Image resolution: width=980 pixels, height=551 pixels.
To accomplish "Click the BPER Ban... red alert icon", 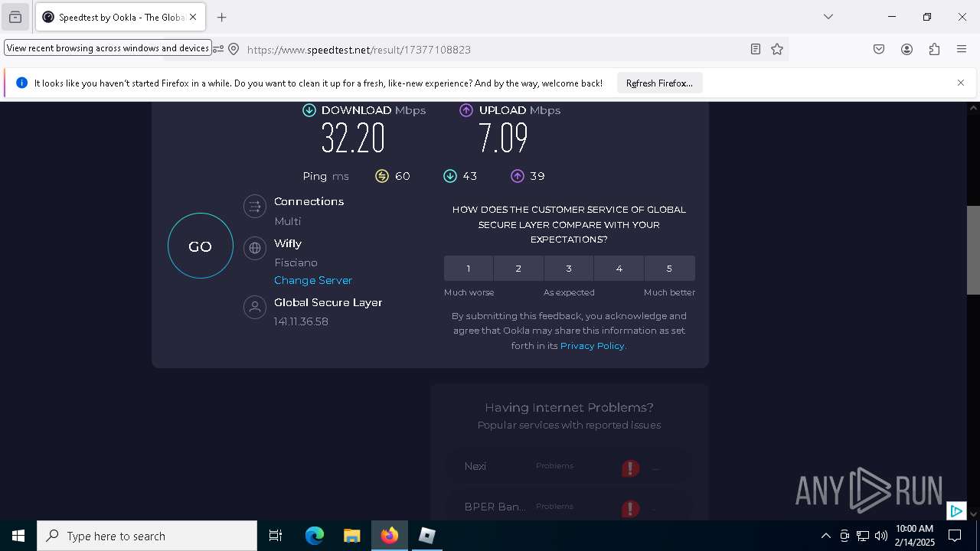I will coord(630,508).
